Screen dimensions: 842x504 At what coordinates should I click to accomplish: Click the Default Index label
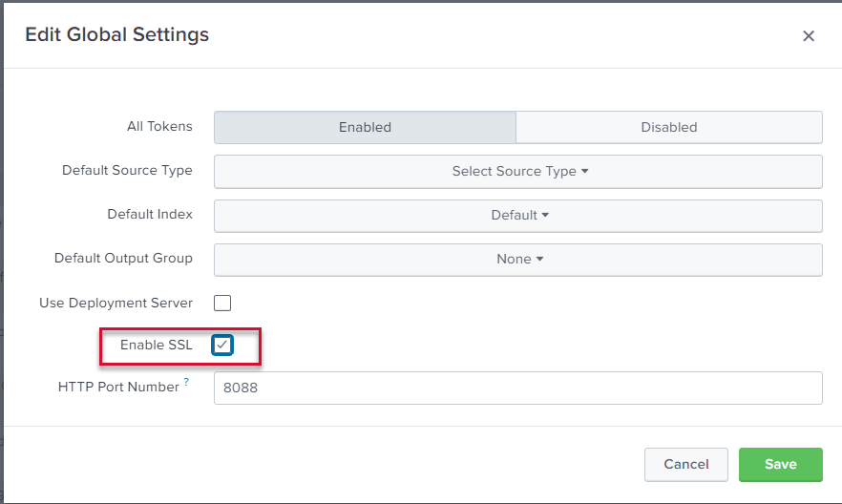coord(150,215)
